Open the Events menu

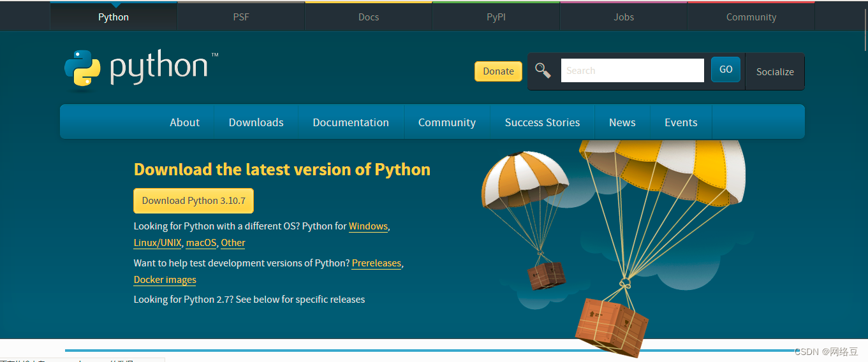click(x=681, y=122)
